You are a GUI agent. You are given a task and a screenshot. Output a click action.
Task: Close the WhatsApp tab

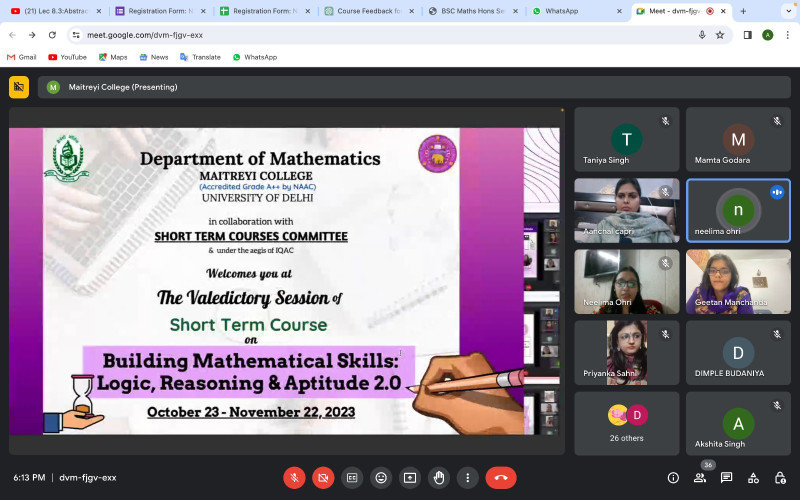(x=619, y=11)
